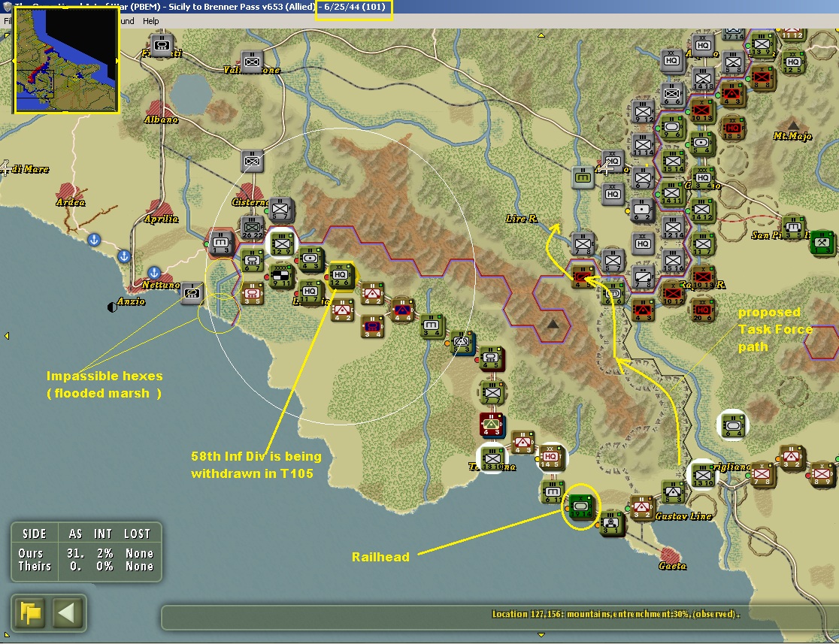Click the 'Gaeta' town label

click(x=673, y=565)
